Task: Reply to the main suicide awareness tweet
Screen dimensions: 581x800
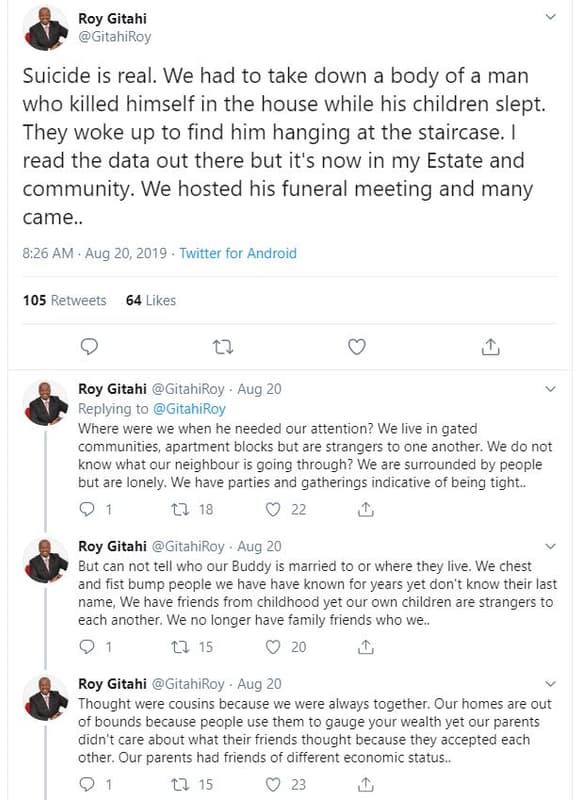Action: tap(90, 346)
